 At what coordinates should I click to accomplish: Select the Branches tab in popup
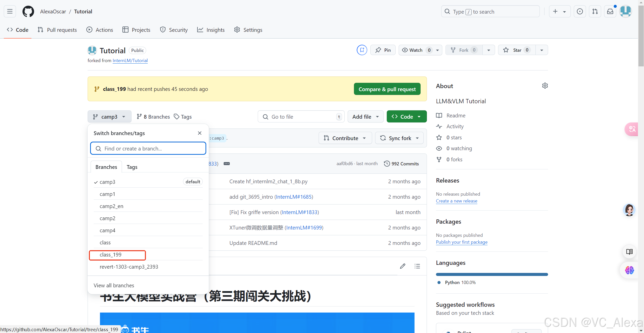point(106,167)
